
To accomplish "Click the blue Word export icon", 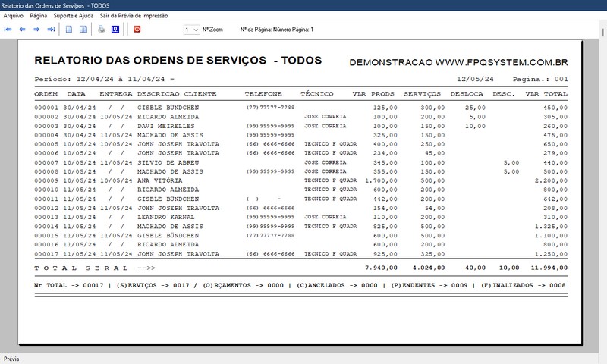I will pyautogui.click(x=115, y=30).
